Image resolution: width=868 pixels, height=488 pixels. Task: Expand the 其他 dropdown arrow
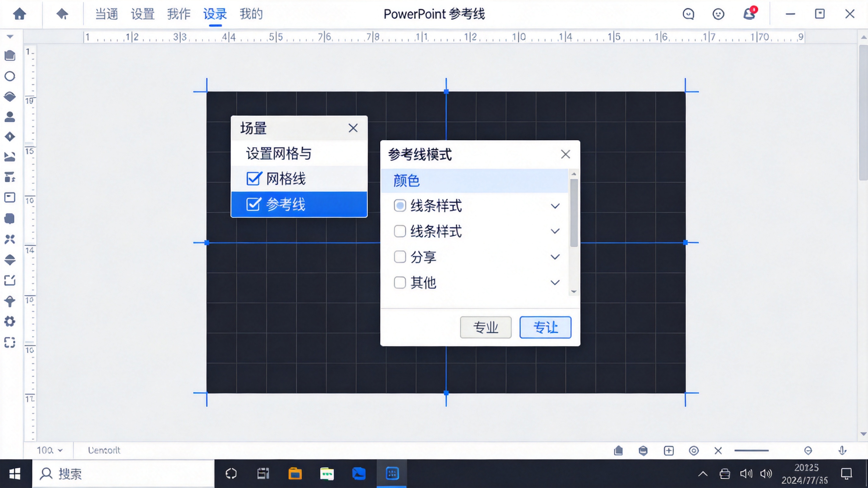555,283
